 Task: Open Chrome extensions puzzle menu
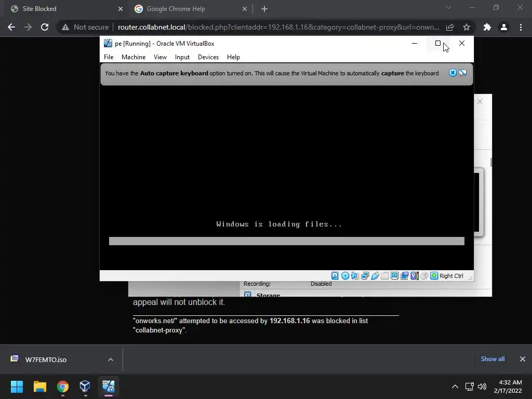pyautogui.click(x=487, y=27)
